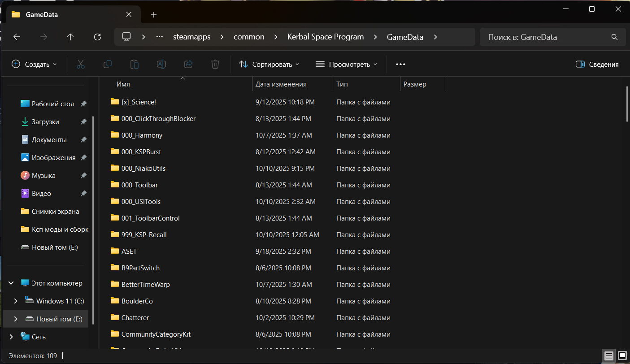Expand chevron after steamapps in address bar
Viewport: 630px width, 364px height.
tap(222, 37)
